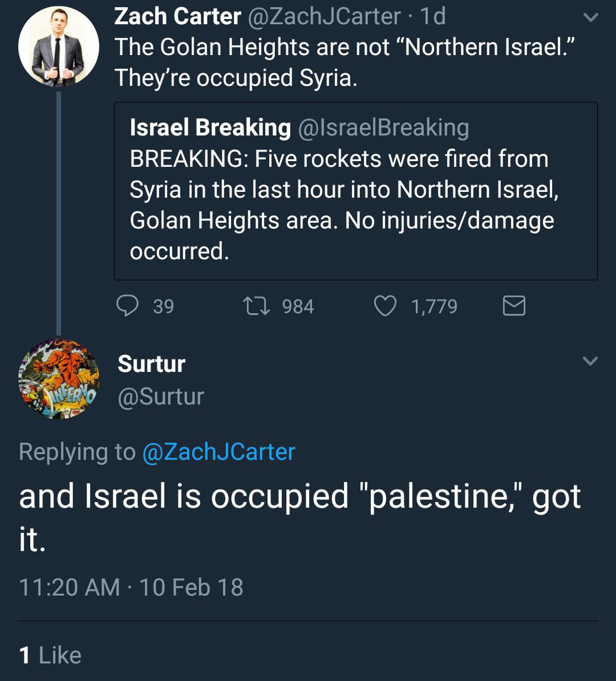View who liked via "1 Like"
The width and height of the screenshot is (616, 681).
[x=50, y=655]
